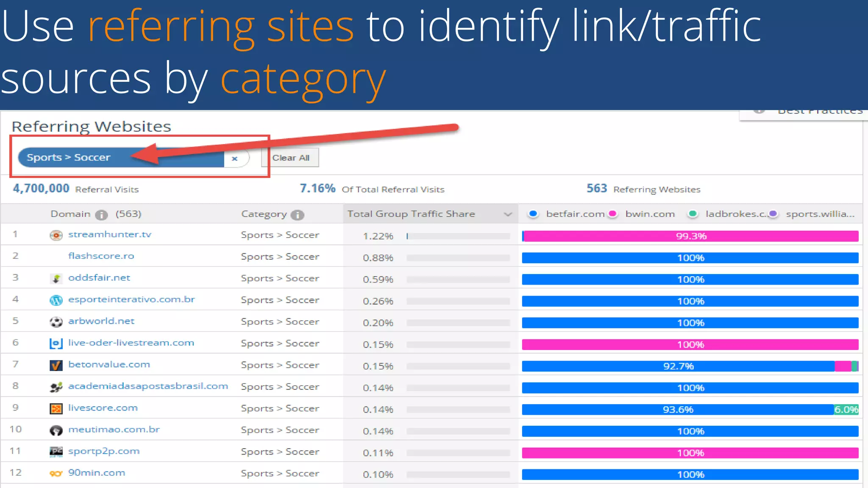
Task: Open esporteinterativo.com.br domain link
Action: click(x=131, y=299)
